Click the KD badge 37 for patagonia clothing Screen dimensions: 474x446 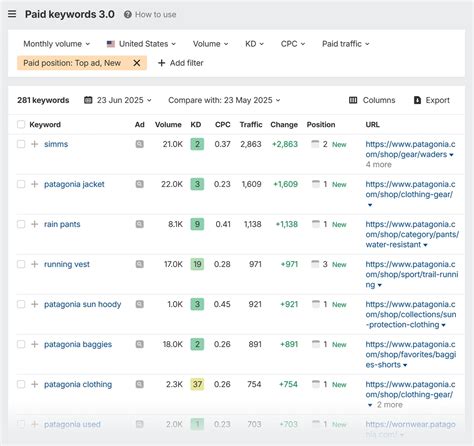(x=197, y=384)
